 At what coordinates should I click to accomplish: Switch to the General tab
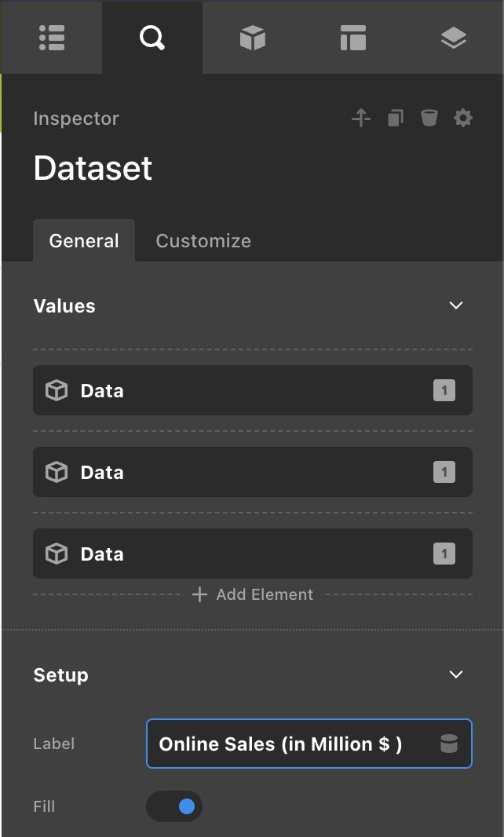[84, 241]
